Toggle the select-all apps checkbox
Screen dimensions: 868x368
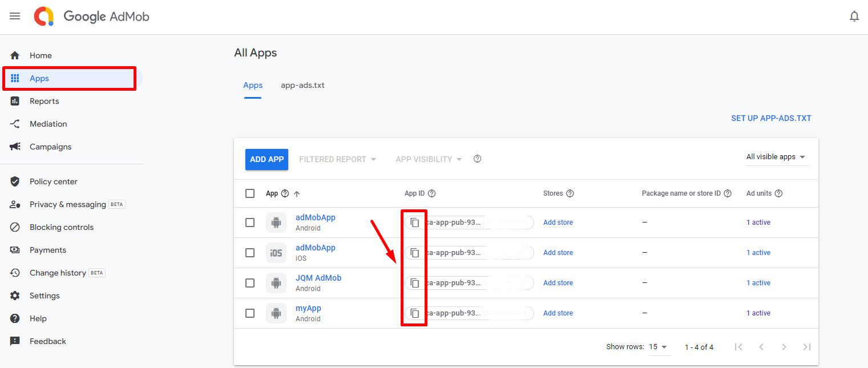click(250, 193)
